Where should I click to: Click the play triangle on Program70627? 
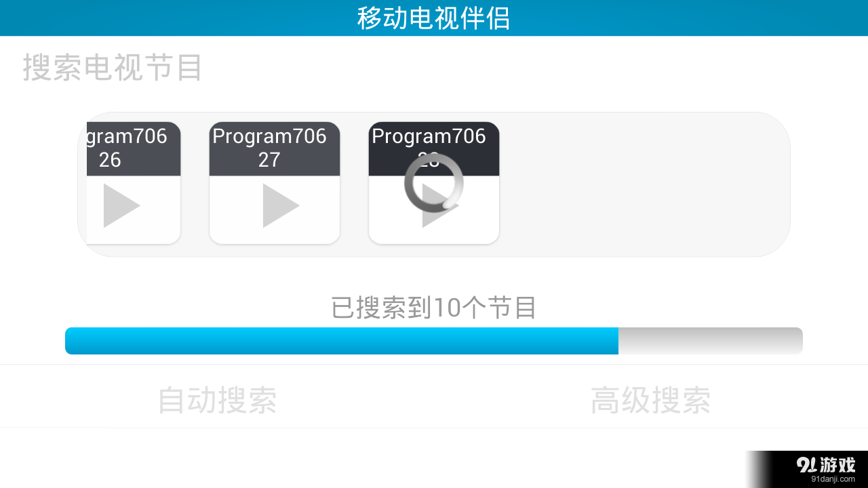[x=281, y=205]
